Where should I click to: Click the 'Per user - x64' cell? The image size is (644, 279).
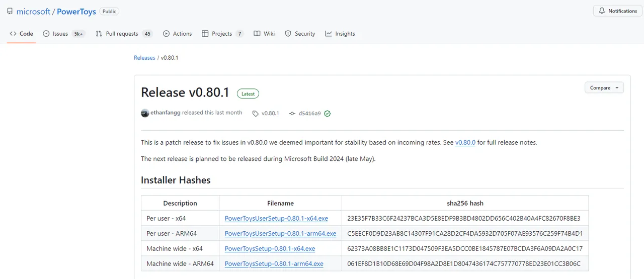[180, 219]
